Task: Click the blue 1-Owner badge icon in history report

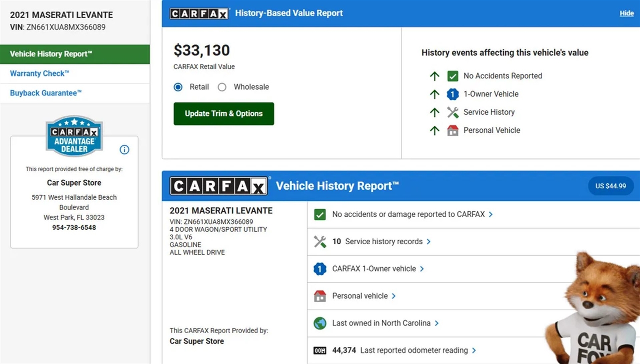Action: [x=320, y=269]
